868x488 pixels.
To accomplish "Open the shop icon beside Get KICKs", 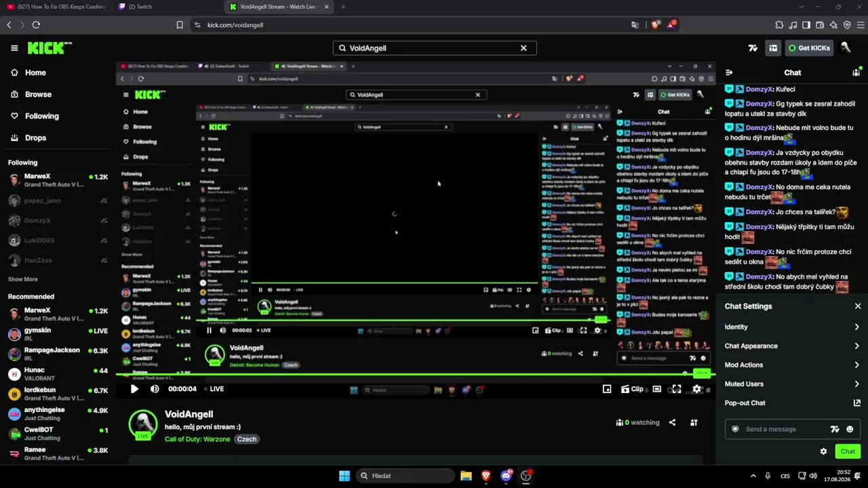I will click(x=773, y=48).
